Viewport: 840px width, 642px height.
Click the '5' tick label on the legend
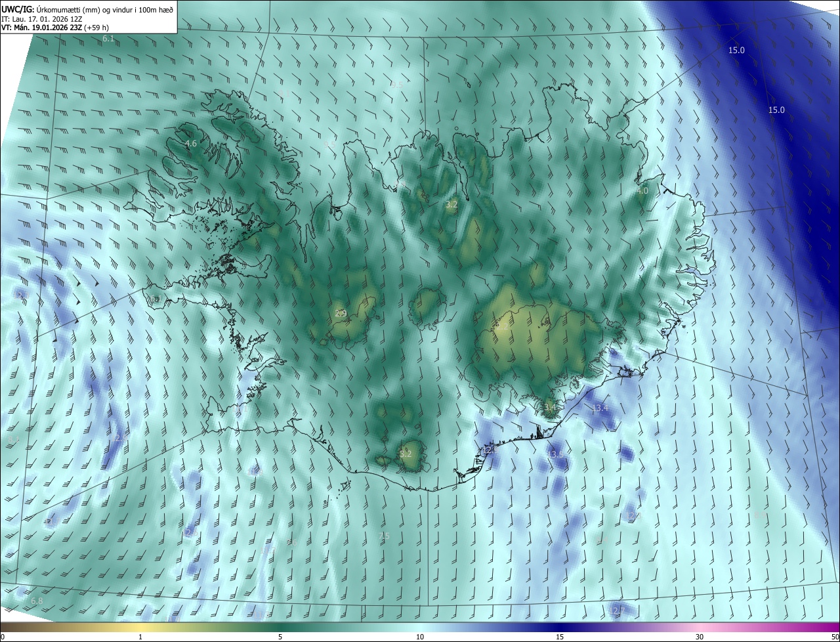(280, 637)
